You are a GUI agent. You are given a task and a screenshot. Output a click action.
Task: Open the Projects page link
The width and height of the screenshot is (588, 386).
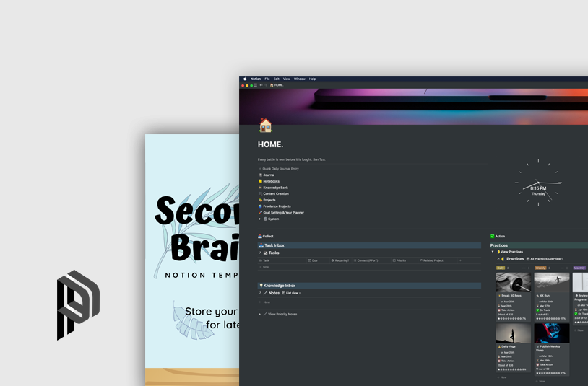click(x=269, y=200)
